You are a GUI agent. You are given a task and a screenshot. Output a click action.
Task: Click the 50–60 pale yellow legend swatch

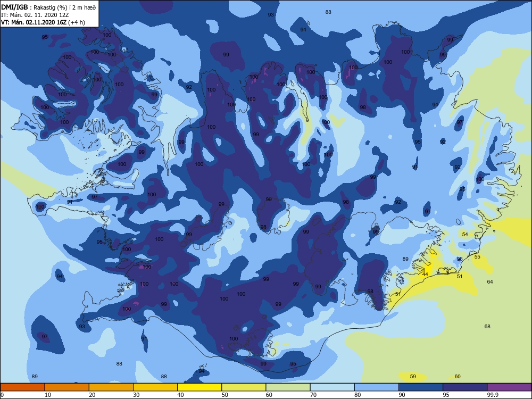pyautogui.click(x=244, y=387)
